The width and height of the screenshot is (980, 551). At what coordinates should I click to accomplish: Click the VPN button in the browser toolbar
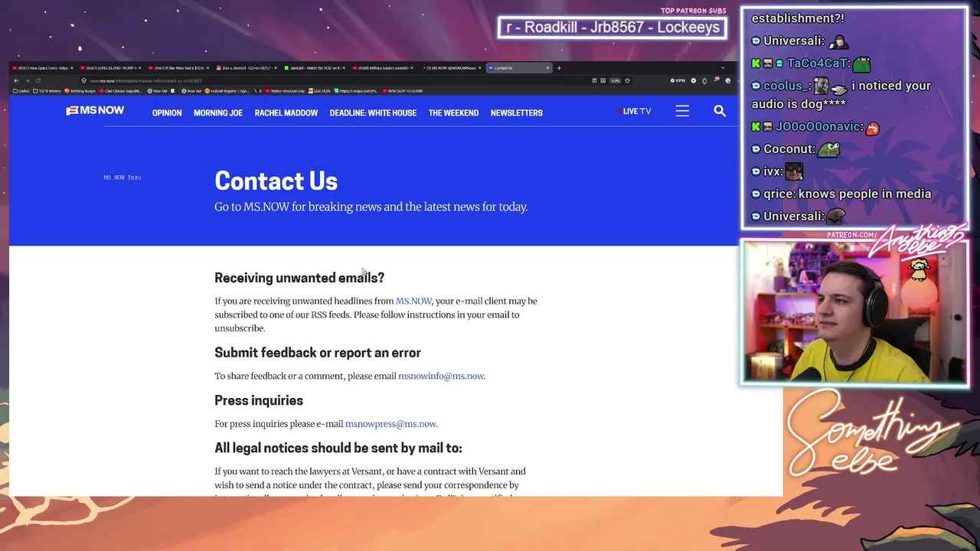point(678,80)
